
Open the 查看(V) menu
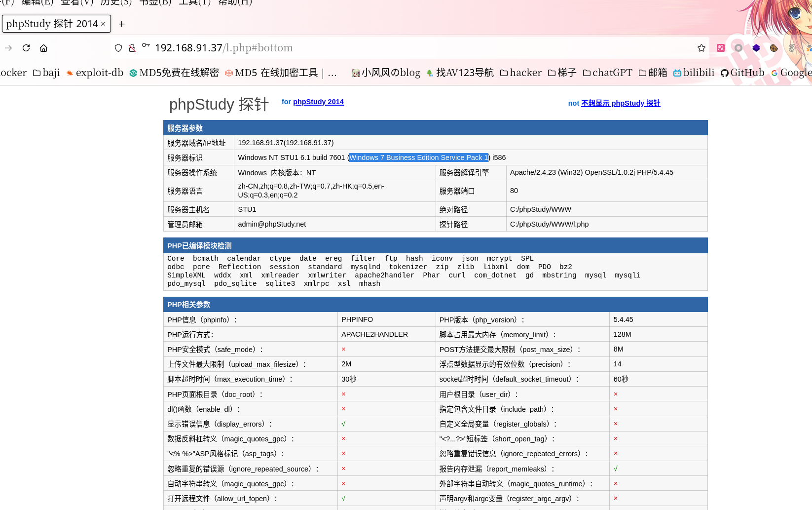tap(77, 2)
